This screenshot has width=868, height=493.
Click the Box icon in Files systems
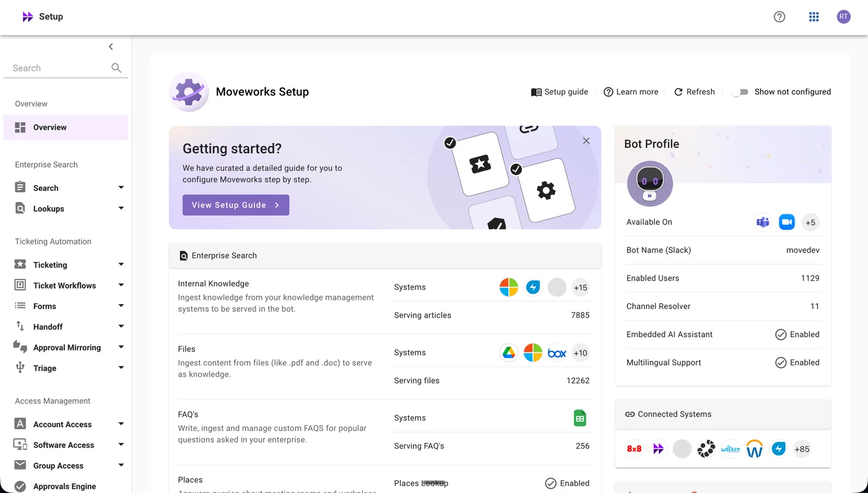coord(557,353)
